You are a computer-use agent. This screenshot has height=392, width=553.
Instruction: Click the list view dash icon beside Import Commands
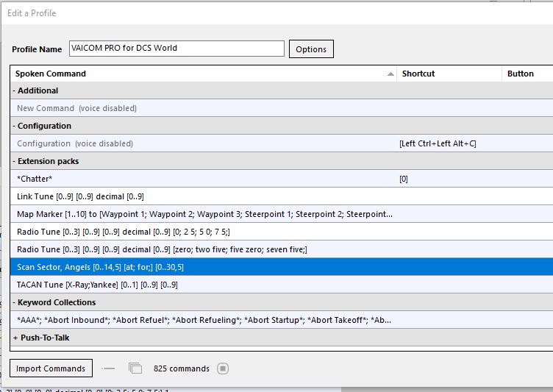click(108, 368)
